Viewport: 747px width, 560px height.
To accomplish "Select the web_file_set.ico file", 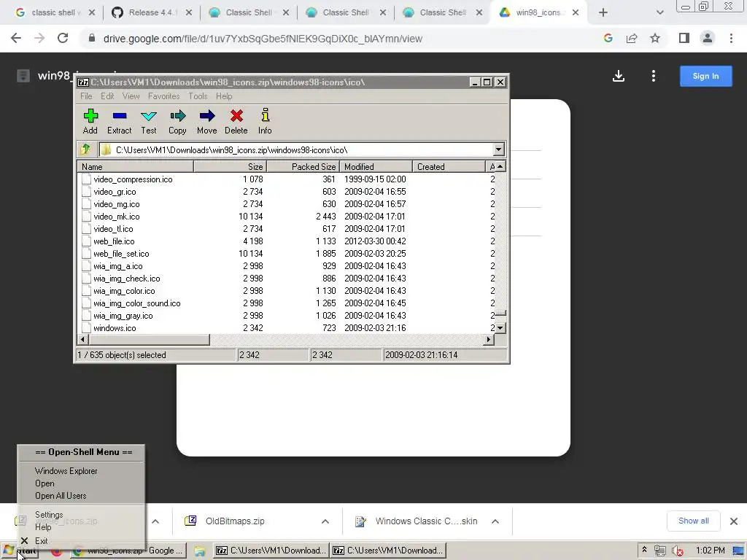I will (x=286, y=254).
